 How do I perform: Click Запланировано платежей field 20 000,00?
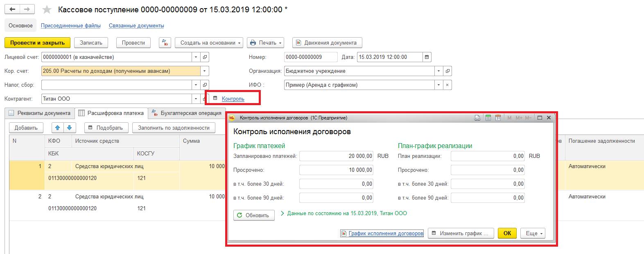[x=337, y=156]
